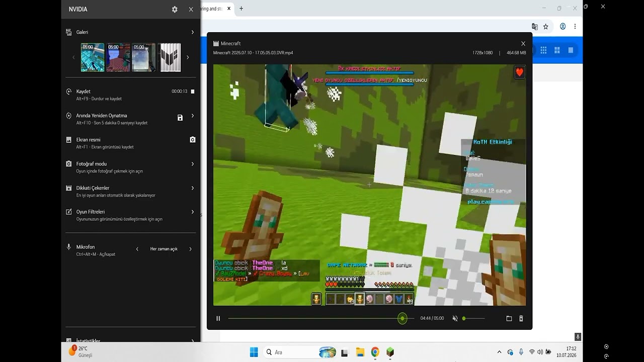Open NVIDIA overlay settings gear
This screenshot has height=362, width=644.
[x=175, y=9]
